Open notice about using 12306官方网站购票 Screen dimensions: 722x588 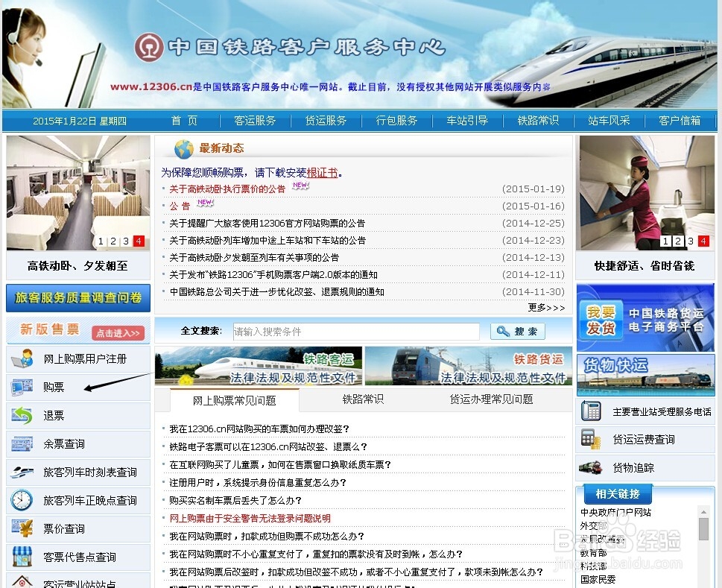tap(267, 224)
